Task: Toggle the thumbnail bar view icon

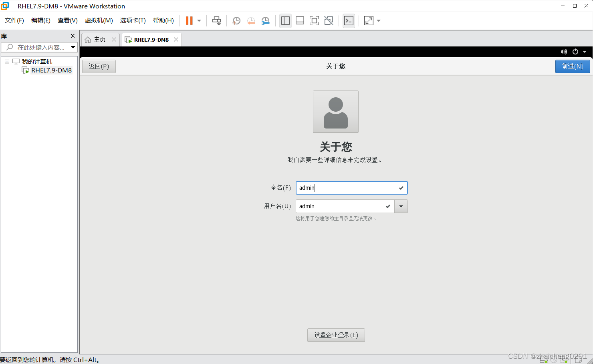Action: 300,21
